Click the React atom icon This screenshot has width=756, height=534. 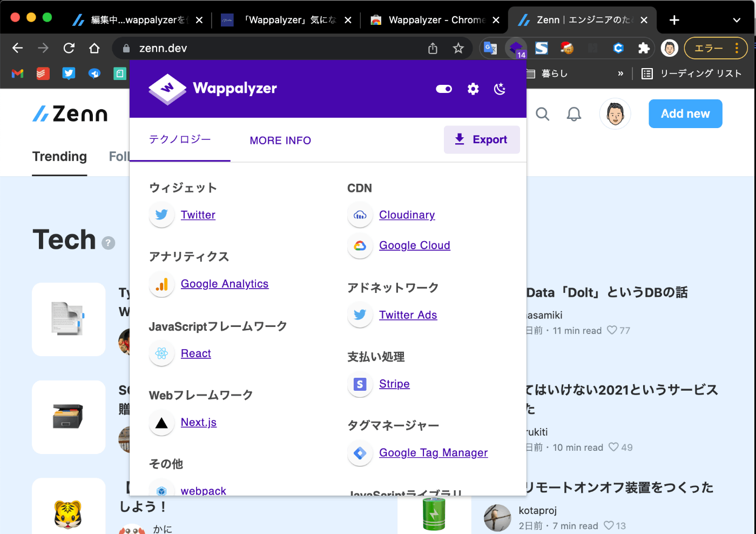tap(161, 353)
